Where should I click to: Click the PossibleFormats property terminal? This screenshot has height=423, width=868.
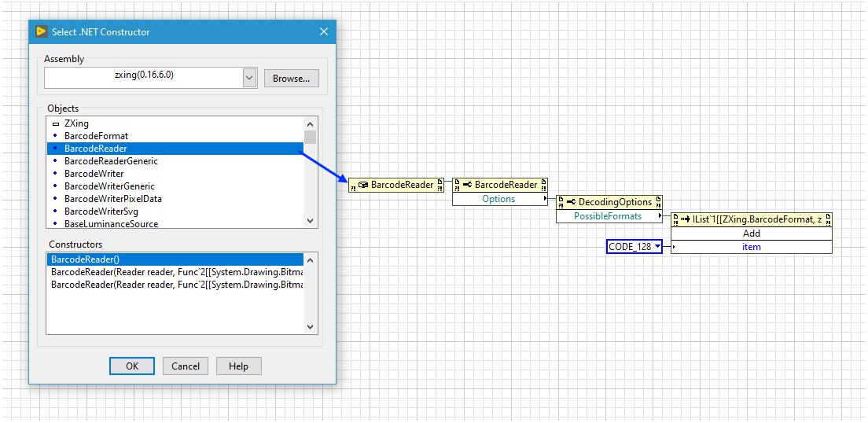pos(608,216)
